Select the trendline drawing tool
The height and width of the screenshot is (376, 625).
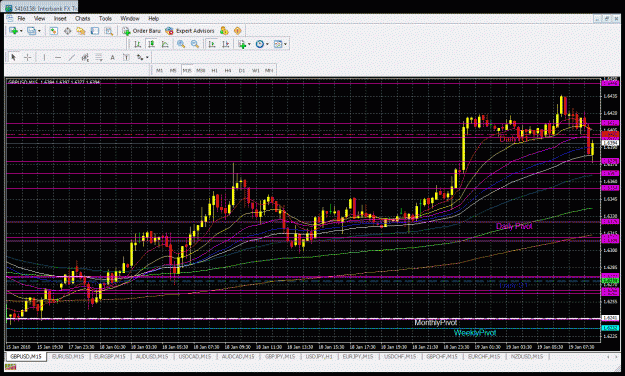71,57
